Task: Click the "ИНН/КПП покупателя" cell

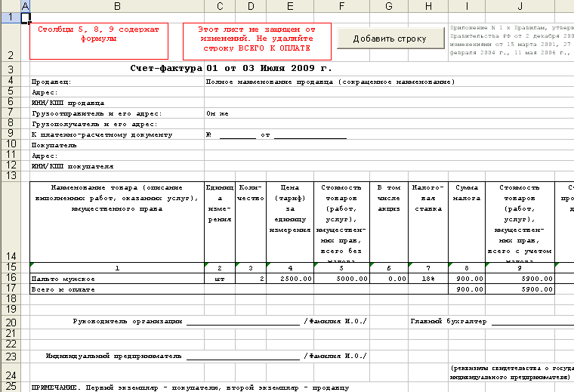Action: (x=117, y=166)
